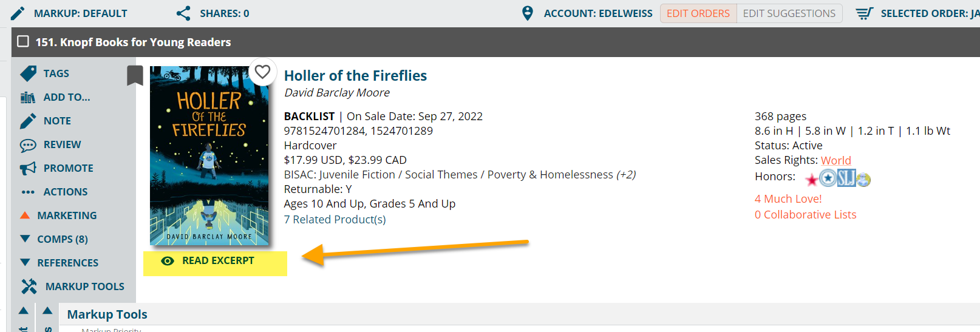Switch to Edit Suggestions mode
This screenshot has width=980, height=332.
[x=789, y=13]
